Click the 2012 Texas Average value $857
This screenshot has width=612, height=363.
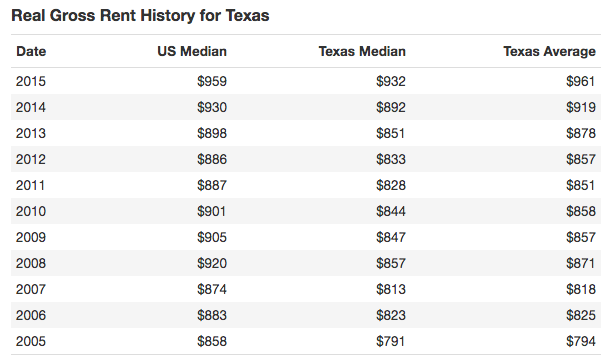(x=581, y=159)
